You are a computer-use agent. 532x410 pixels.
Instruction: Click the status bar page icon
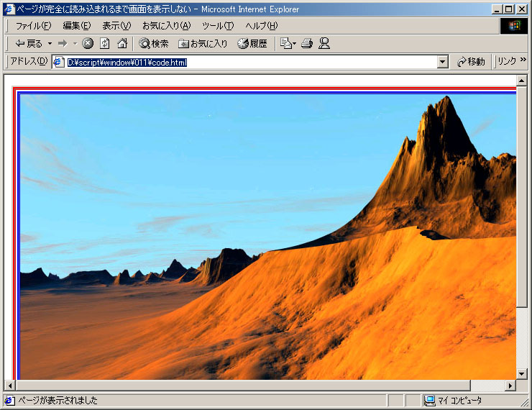click(x=9, y=401)
